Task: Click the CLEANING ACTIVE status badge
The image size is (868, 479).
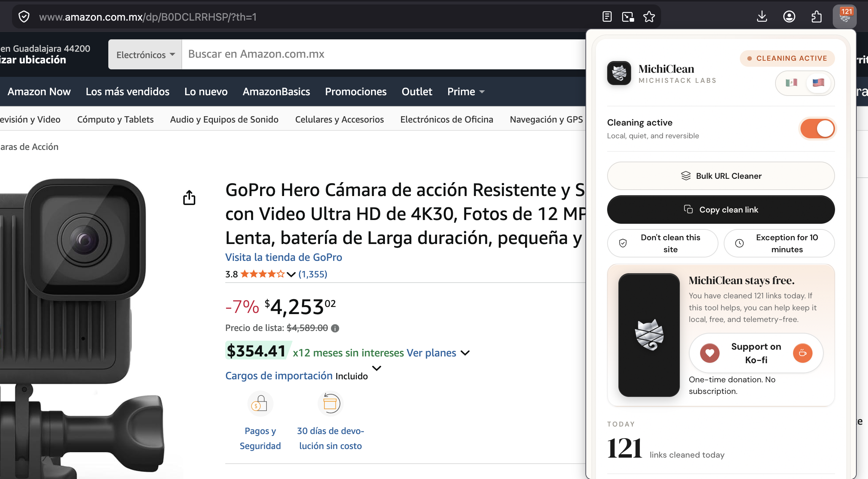Action: [787, 58]
